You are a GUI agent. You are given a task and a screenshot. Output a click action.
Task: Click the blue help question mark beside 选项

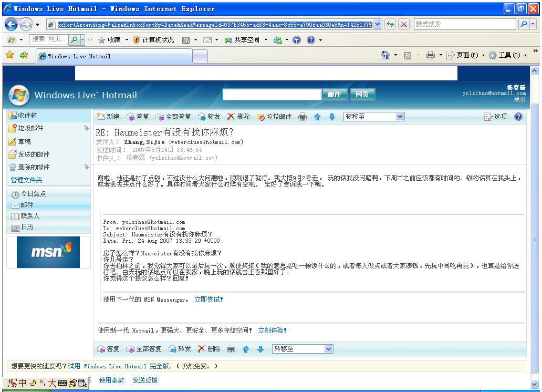click(x=518, y=117)
